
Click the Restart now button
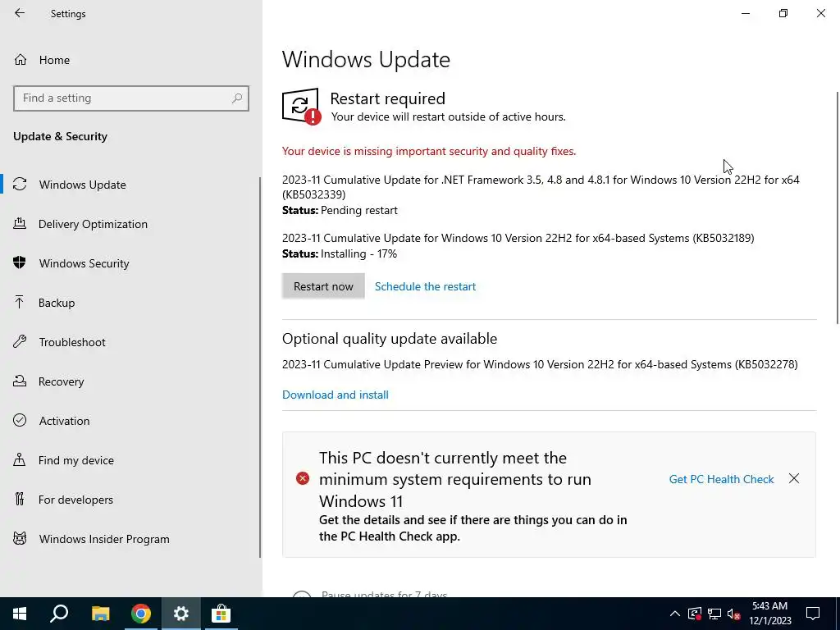[323, 286]
